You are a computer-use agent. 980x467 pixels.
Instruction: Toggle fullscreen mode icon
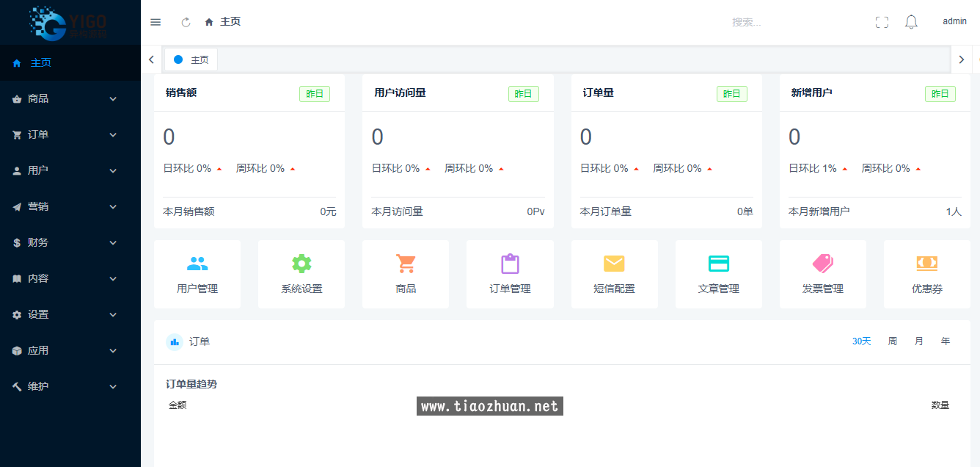(882, 22)
